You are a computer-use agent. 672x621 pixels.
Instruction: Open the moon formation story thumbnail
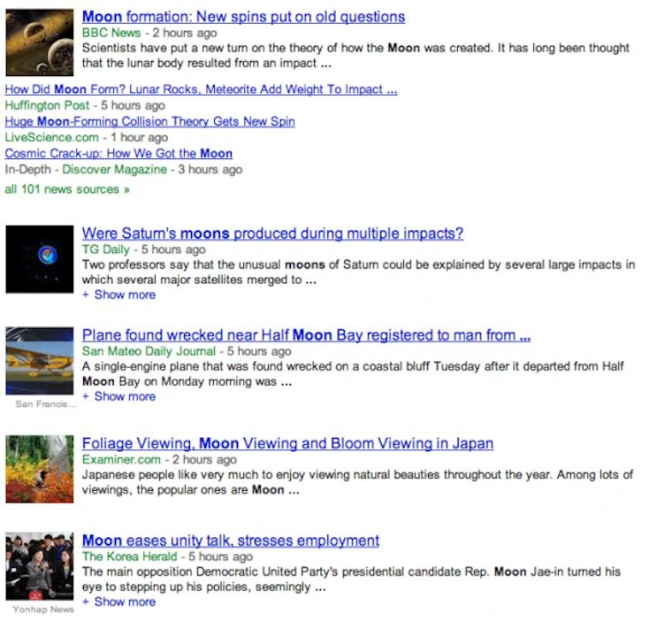coord(40,42)
